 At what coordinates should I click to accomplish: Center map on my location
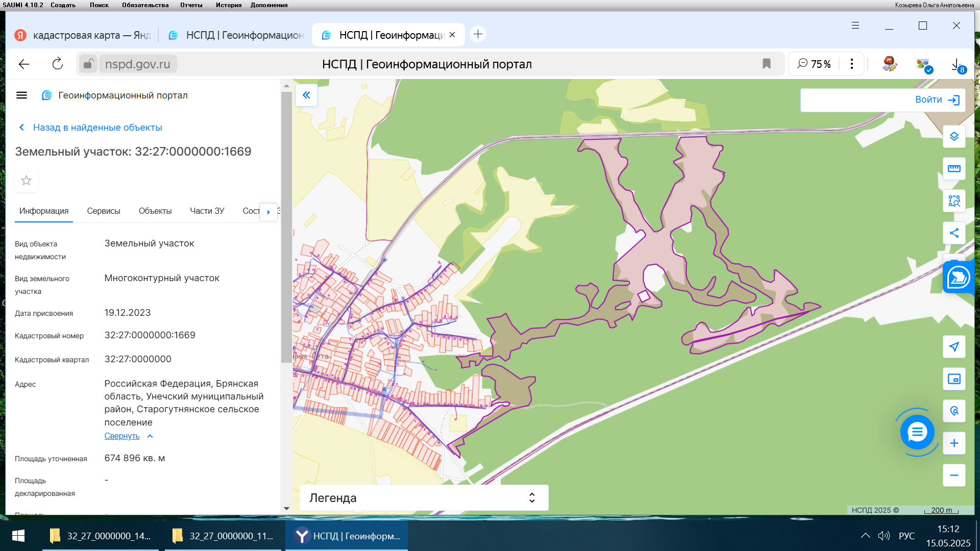(x=953, y=347)
